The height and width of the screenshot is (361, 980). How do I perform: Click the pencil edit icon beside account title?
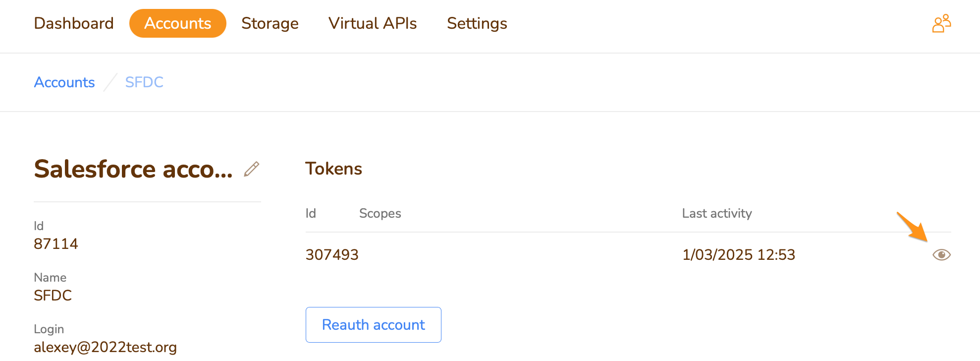click(252, 169)
